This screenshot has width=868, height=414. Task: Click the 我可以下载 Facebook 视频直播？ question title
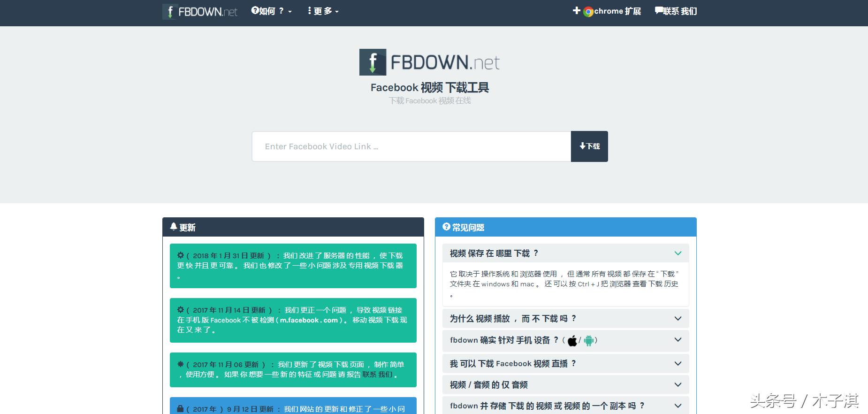point(513,364)
